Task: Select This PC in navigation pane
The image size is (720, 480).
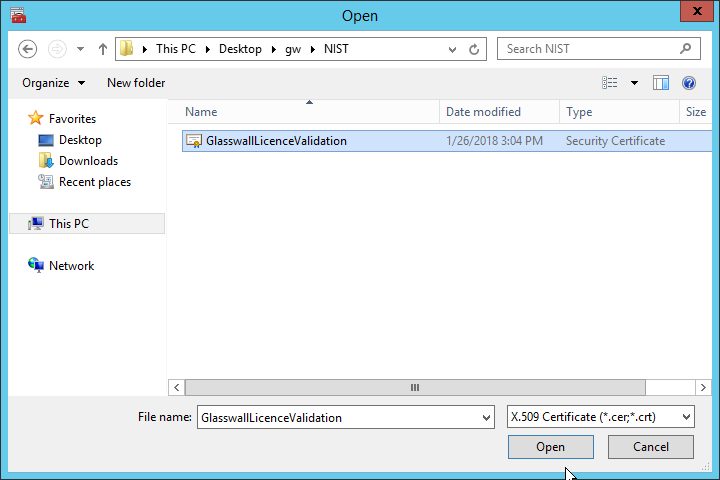Action: [x=68, y=224]
